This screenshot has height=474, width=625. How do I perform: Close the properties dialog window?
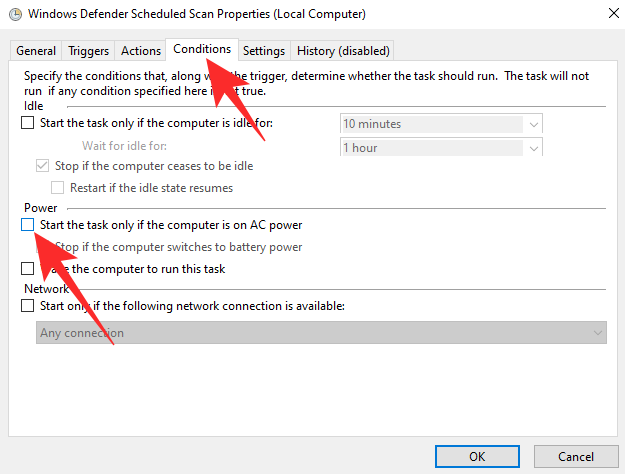pos(609,14)
